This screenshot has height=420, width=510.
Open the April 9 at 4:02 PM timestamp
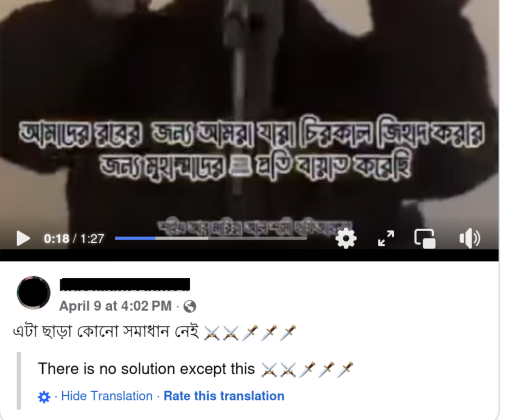coord(116,306)
